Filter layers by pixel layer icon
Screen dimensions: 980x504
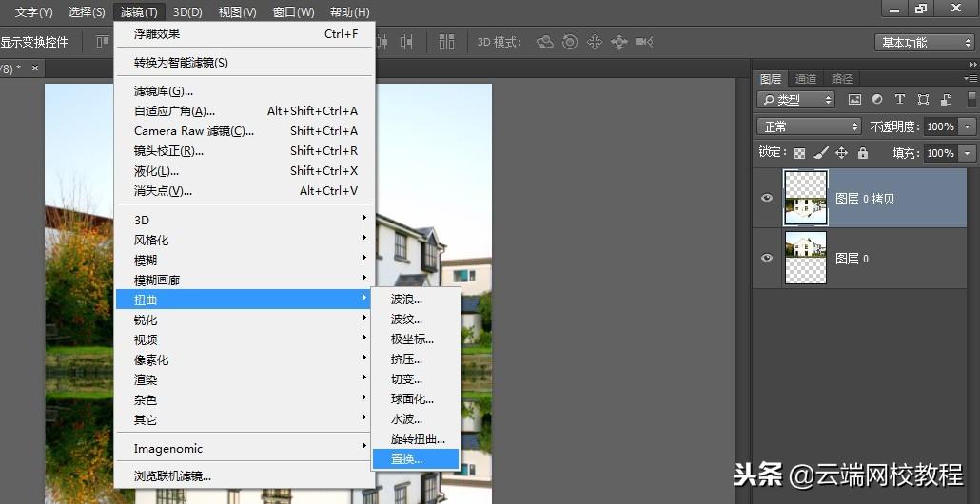(854, 99)
